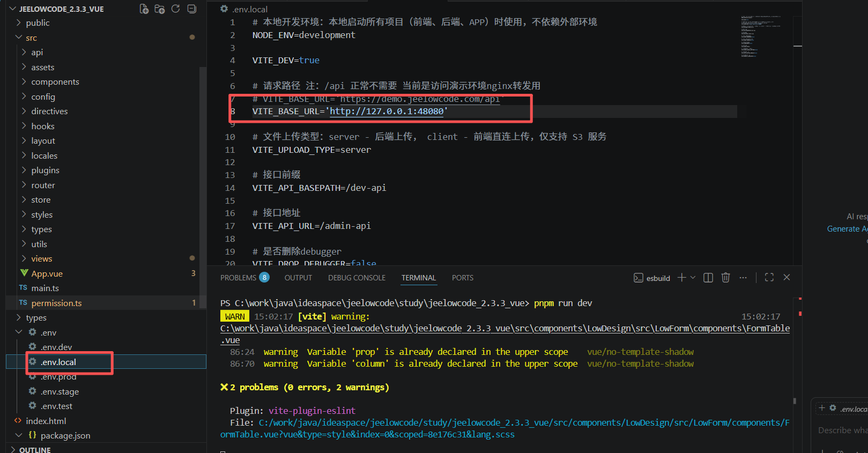Open the http://127.0.0.1:48080 link in editor
Image resolution: width=868 pixels, height=453 pixels.
click(x=386, y=112)
